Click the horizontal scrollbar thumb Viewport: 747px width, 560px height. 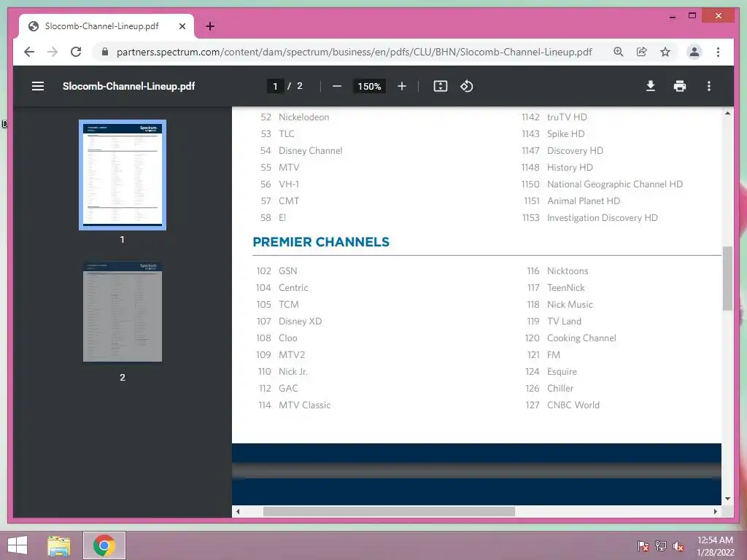(x=389, y=511)
